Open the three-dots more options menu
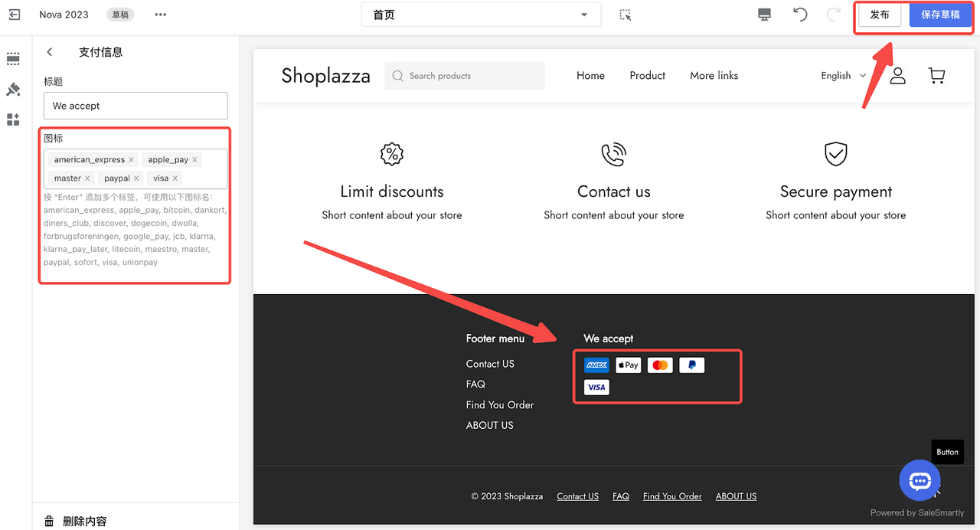The image size is (980, 530). (160, 15)
